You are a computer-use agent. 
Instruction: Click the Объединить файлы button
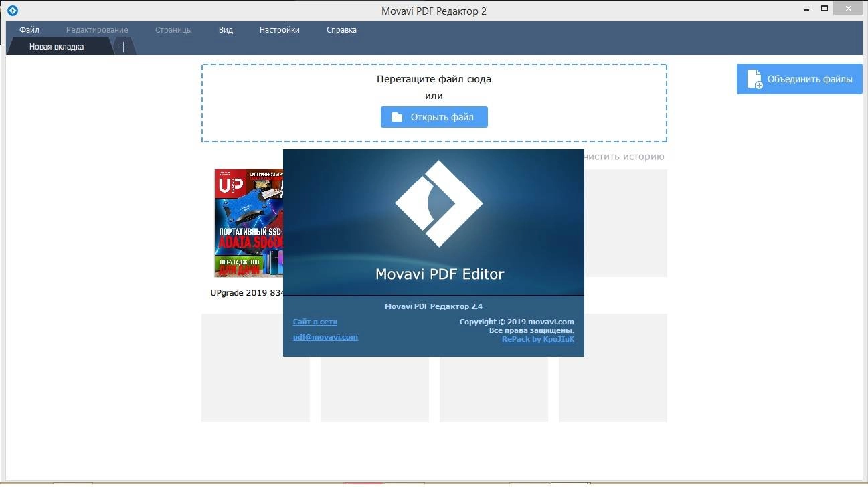point(800,79)
